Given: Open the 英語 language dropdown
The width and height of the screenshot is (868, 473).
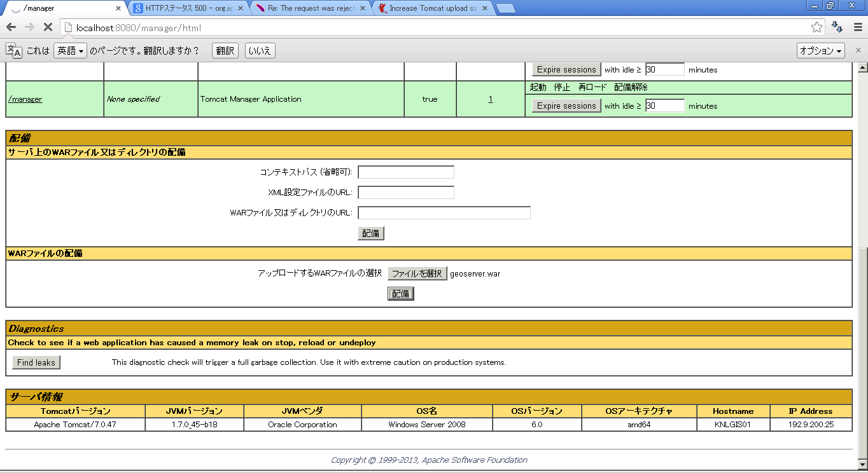Looking at the screenshot, I should (70, 51).
